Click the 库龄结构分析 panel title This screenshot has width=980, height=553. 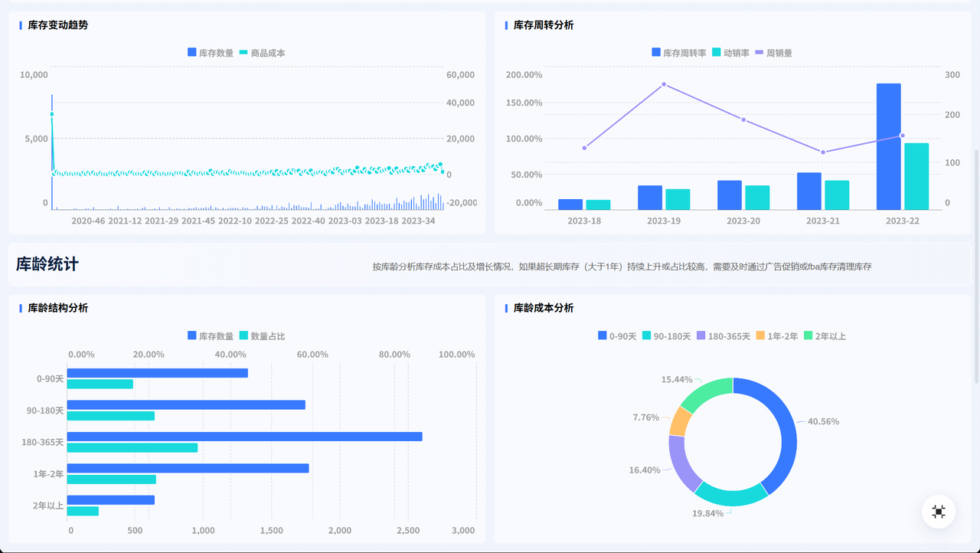58,308
